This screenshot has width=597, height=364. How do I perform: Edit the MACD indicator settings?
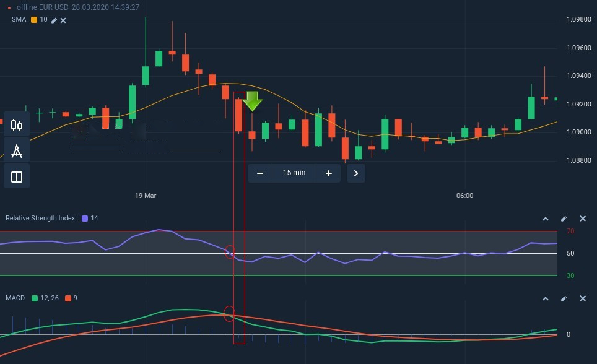pos(564,298)
